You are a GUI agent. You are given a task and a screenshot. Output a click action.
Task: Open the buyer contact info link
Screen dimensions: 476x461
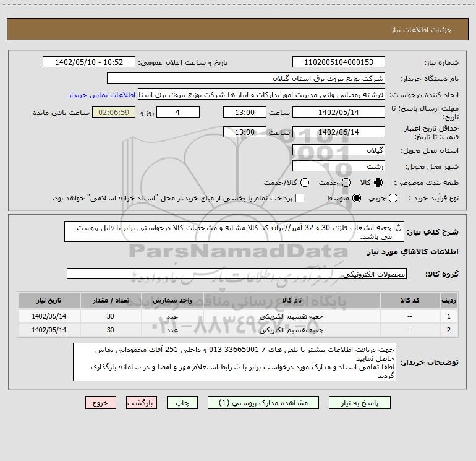coord(102,95)
